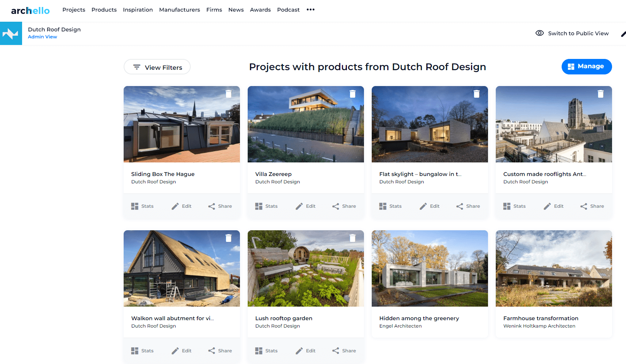Delete the Sliding Box The Hague project
The width and height of the screenshot is (626, 364).
click(x=229, y=94)
